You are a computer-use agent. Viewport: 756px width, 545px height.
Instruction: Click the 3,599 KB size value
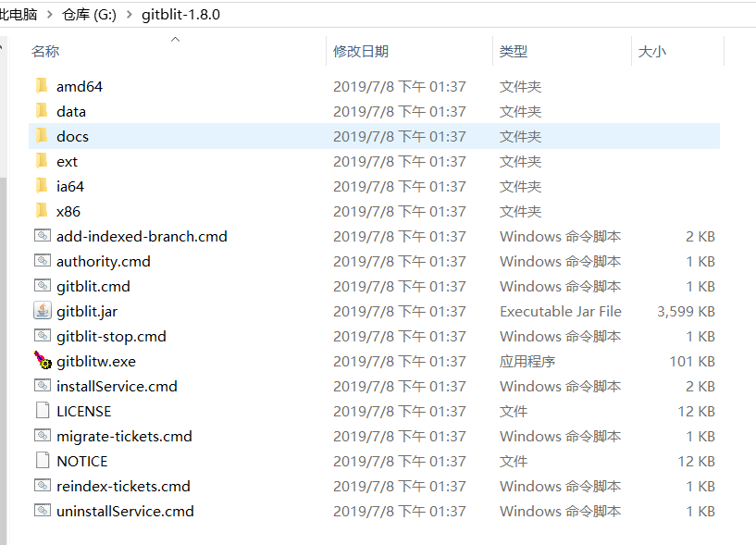pos(686,312)
